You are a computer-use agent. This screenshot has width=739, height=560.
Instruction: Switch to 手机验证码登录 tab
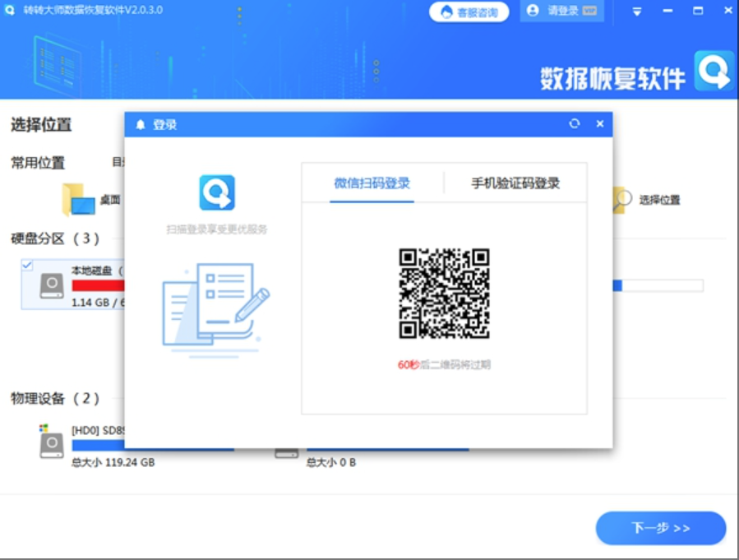[x=515, y=183]
